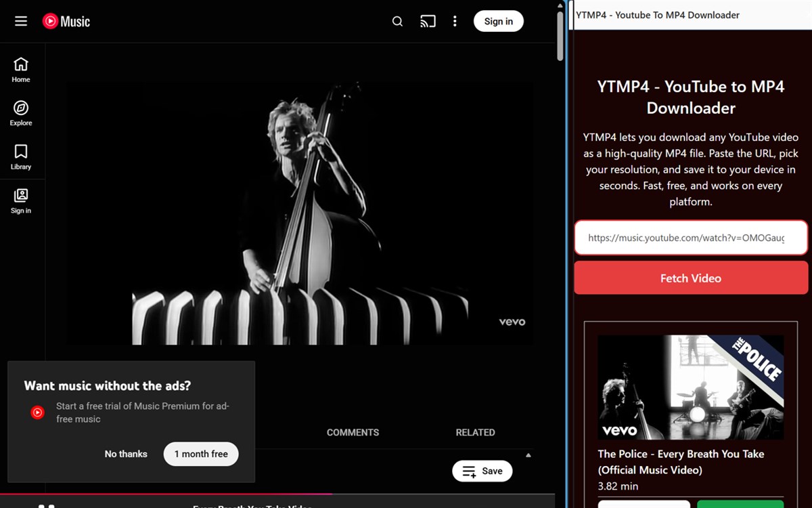The image size is (812, 508).
Task: Click the URL input field in YTMP4
Action: pos(691,238)
